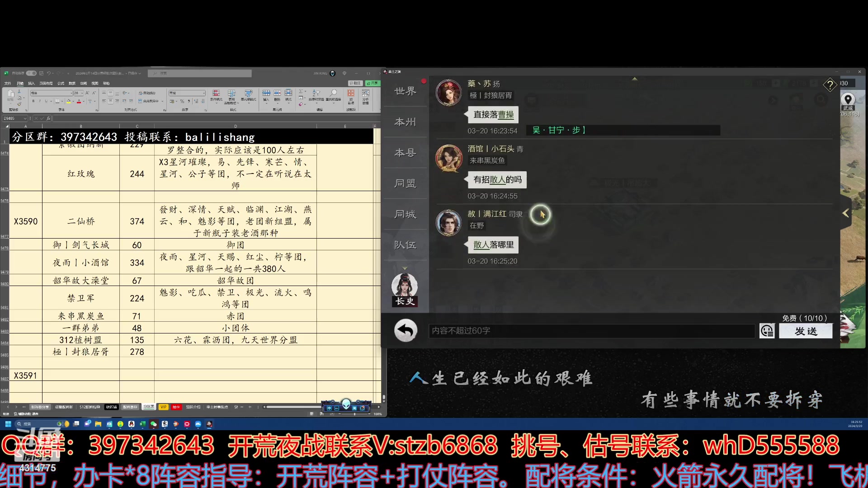The height and width of the screenshot is (488, 868).
Task: Select the 队伍 chat channel
Action: click(x=405, y=245)
